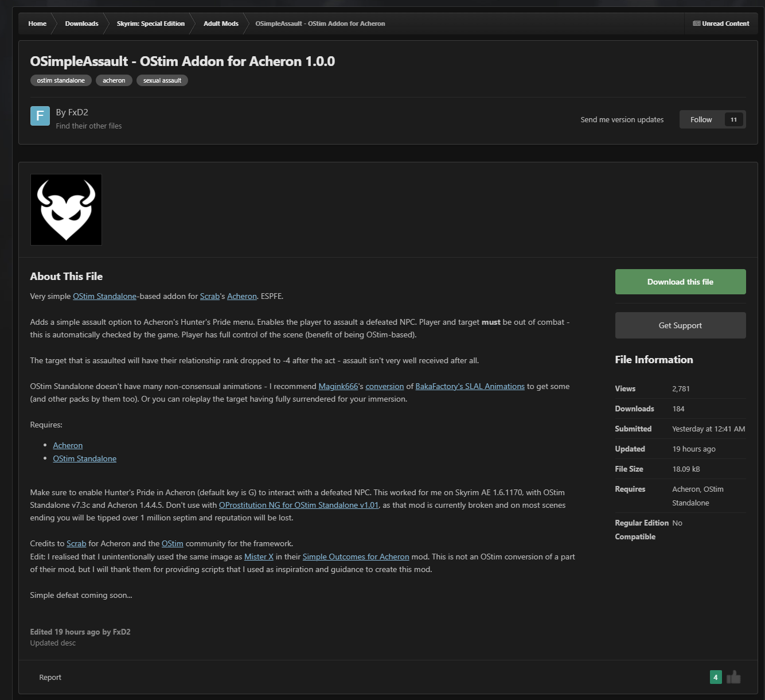The width and height of the screenshot is (765, 700).
Task: Open BakaFactory's SLAL Animations link
Action: coord(470,387)
